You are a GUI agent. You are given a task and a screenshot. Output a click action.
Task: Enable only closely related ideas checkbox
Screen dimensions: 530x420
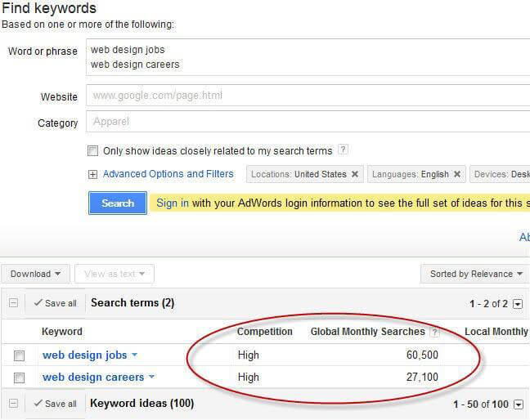click(93, 151)
